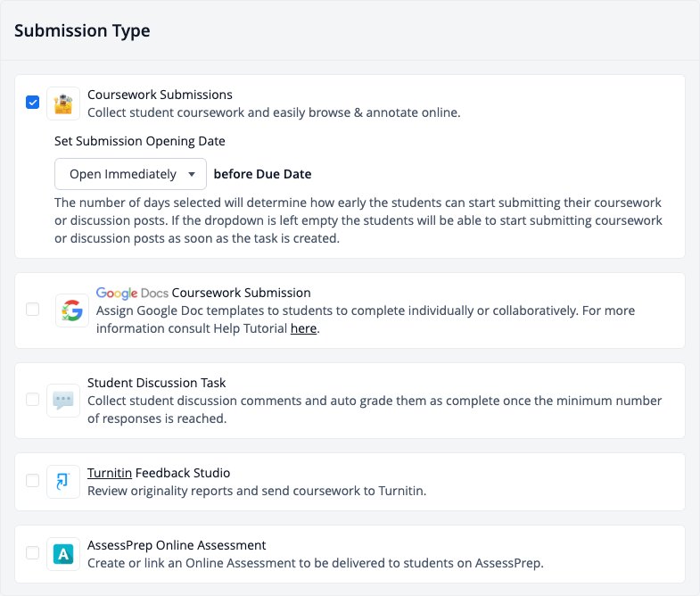This screenshot has height=596, width=700.
Task: Open the Help Tutorial here link
Action: (x=303, y=328)
